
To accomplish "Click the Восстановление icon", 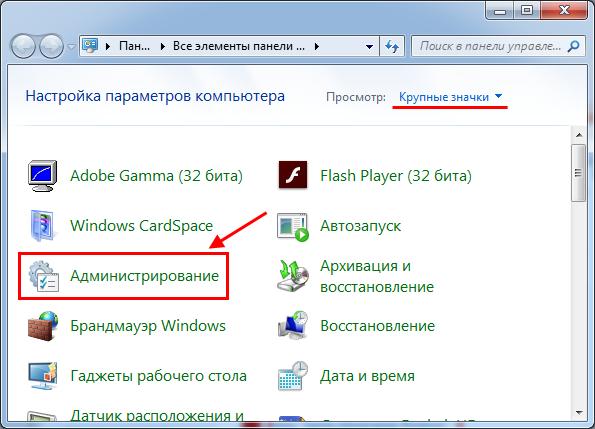I will pos(293,326).
